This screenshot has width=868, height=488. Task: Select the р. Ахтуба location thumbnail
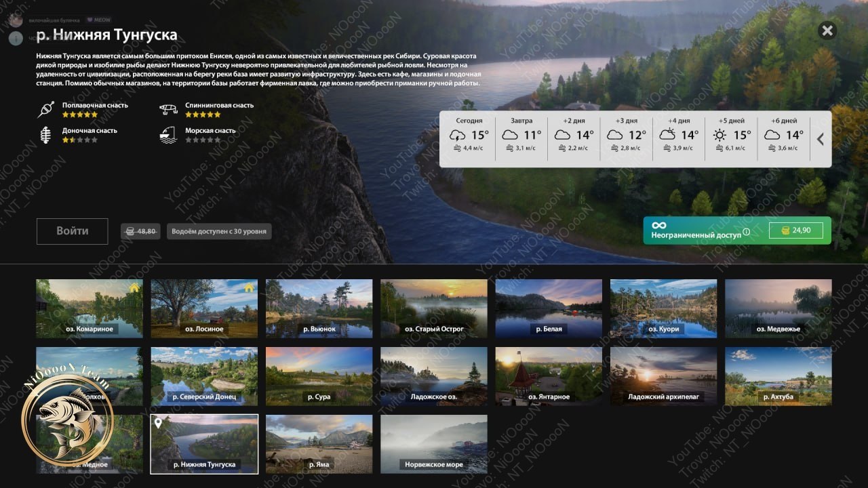click(778, 376)
